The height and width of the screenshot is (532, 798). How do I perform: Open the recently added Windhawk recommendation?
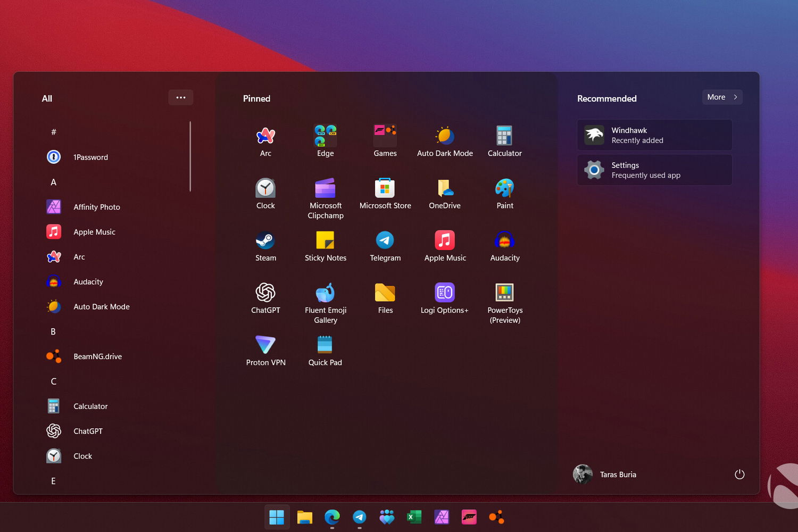[x=655, y=135]
